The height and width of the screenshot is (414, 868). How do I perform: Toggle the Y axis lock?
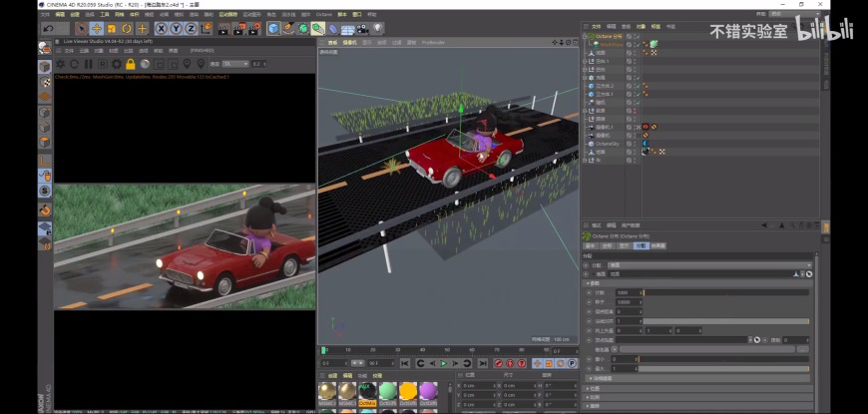coord(175,29)
